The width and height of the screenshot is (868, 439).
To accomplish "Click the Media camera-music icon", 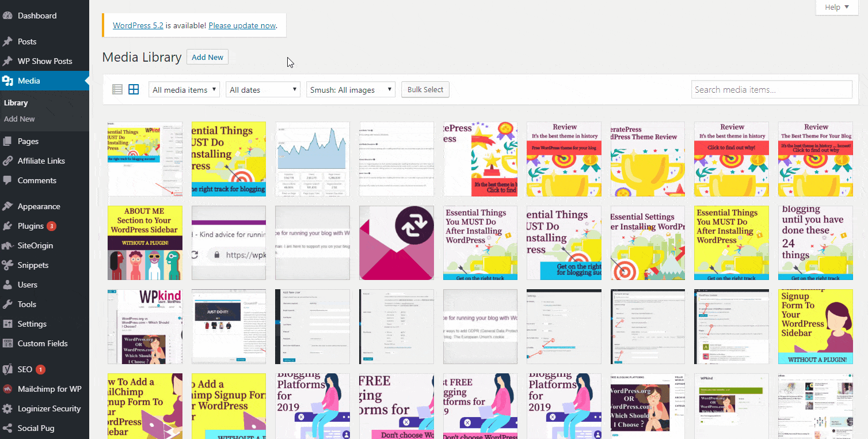I will pos(7,81).
